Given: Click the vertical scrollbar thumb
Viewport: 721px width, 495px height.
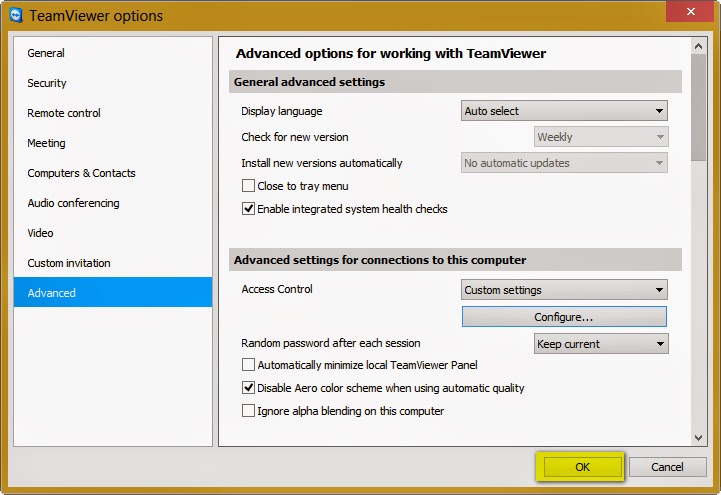Looking at the screenshot, I should point(698,108).
